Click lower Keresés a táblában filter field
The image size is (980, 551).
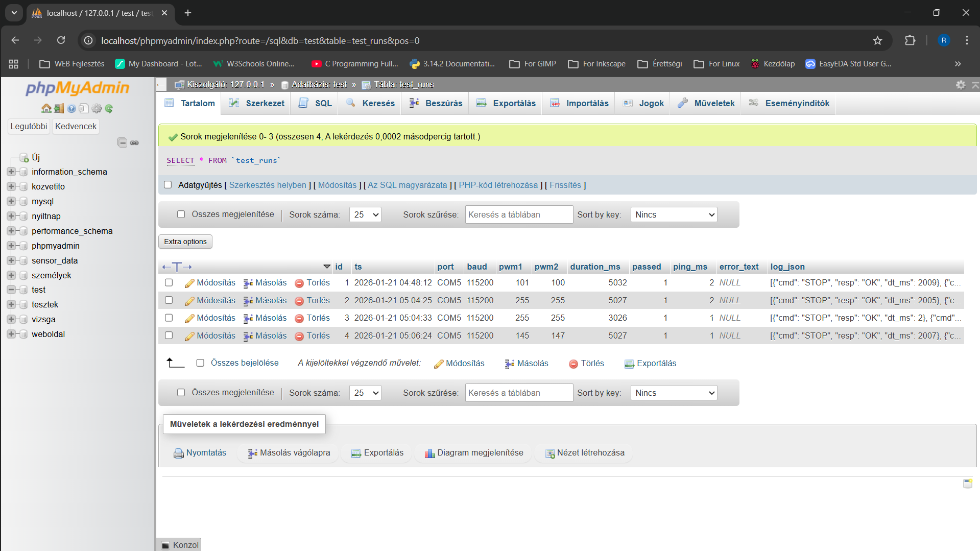point(519,393)
